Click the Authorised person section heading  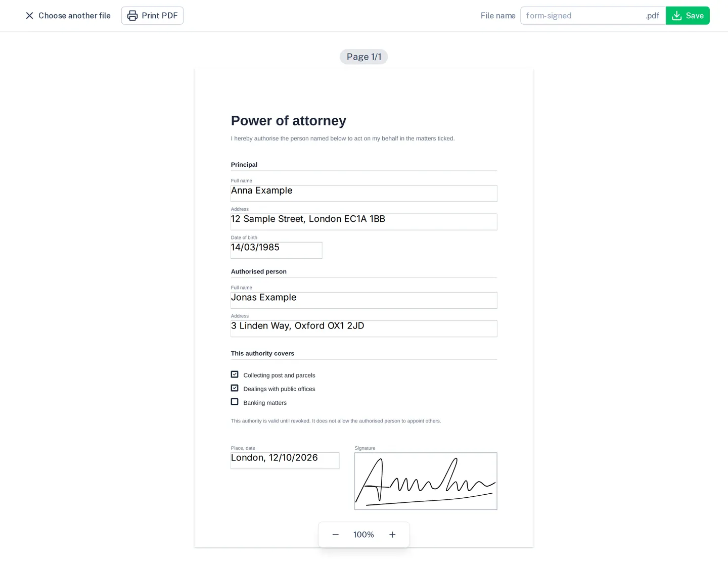click(x=259, y=271)
